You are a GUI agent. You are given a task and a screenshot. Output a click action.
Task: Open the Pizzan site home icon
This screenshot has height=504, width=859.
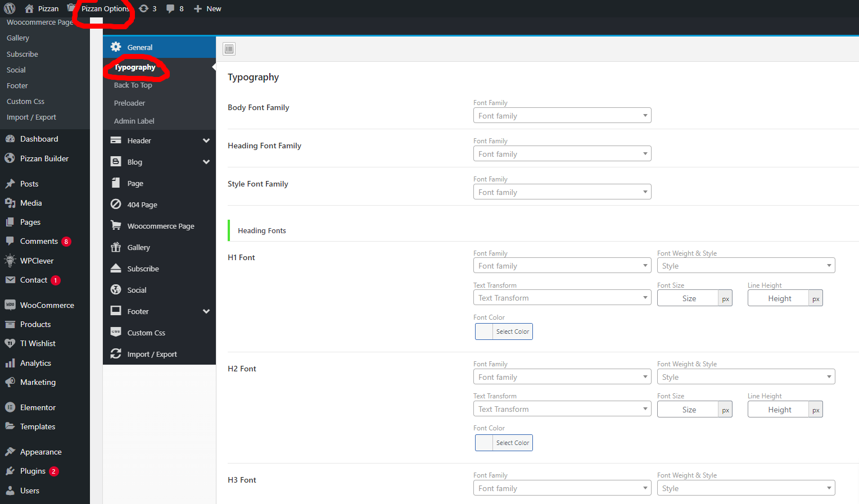[29, 8]
